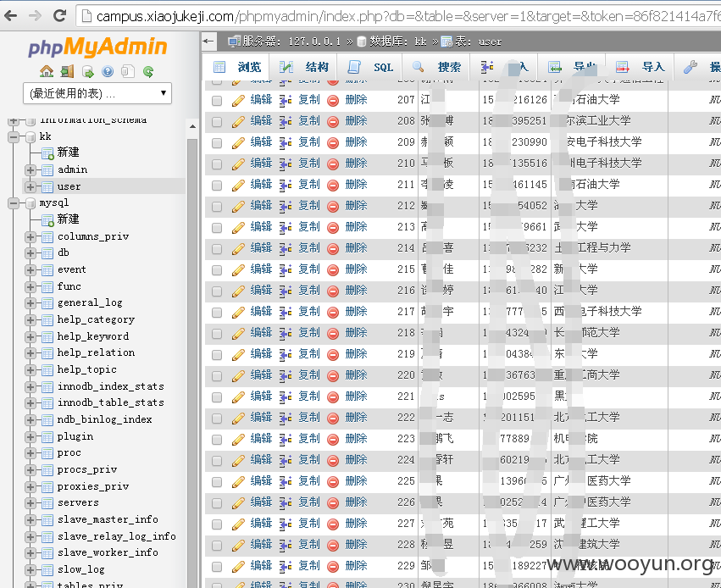721x588 pixels.
Task: Click the document copy icon in sidebar
Action: point(128,71)
